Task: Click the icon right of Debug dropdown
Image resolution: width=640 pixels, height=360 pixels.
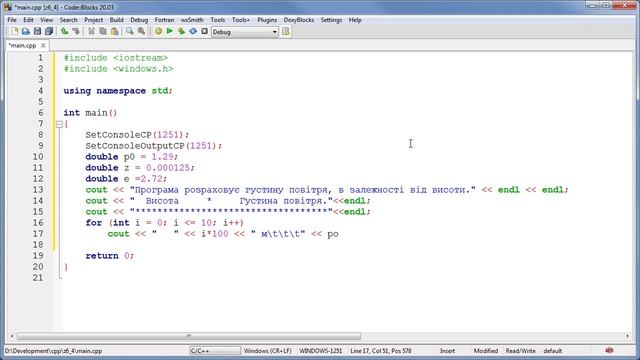Action: pos(286,31)
